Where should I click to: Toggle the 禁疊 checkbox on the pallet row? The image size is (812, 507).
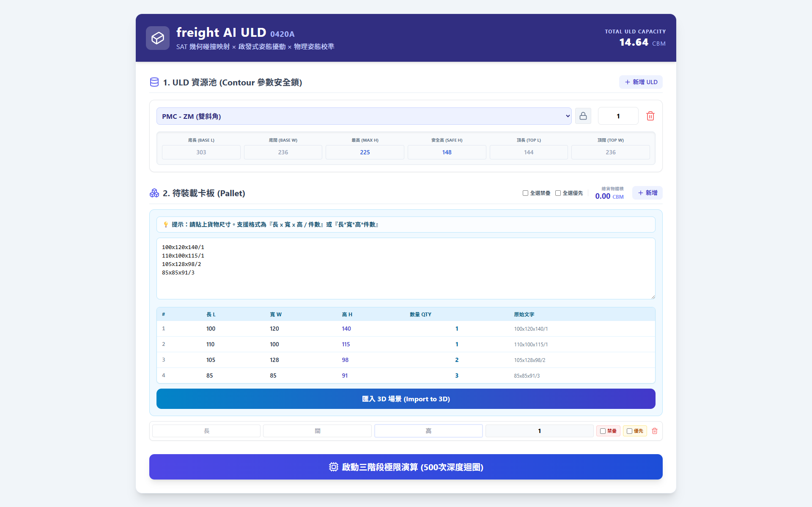603,431
